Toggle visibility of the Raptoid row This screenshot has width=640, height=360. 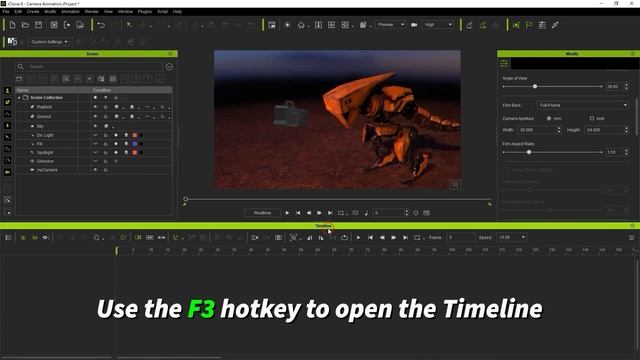point(95,107)
